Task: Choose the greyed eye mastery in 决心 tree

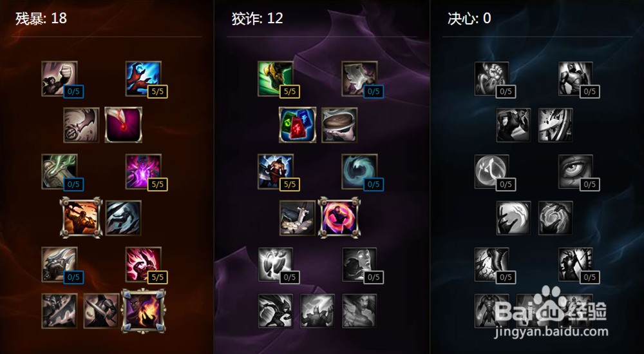Action: (x=575, y=172)
